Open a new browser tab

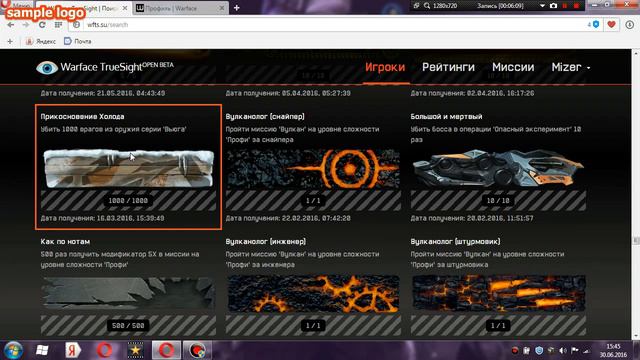[x=237, y=8]
